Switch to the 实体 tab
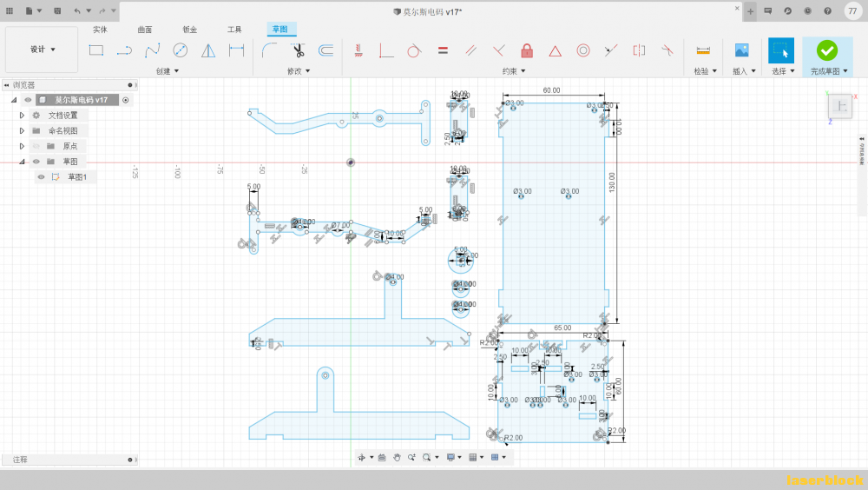The width and height of the screenshot is (868, 490). [100, 30]
